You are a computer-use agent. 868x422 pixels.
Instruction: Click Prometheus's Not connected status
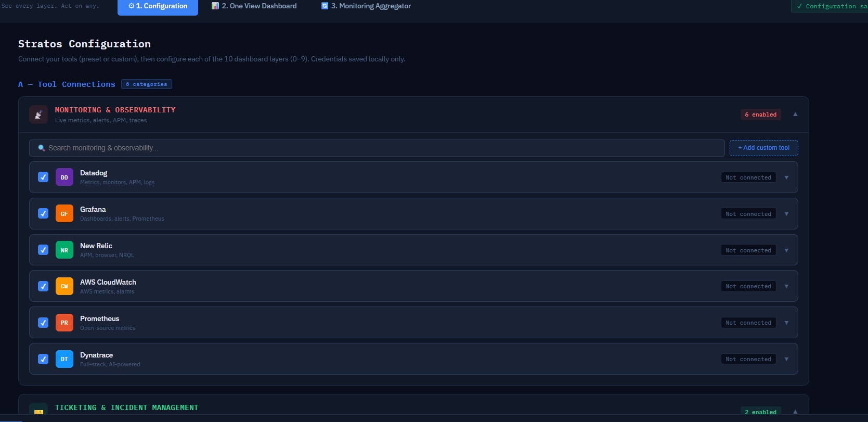[x=748, y=323]
